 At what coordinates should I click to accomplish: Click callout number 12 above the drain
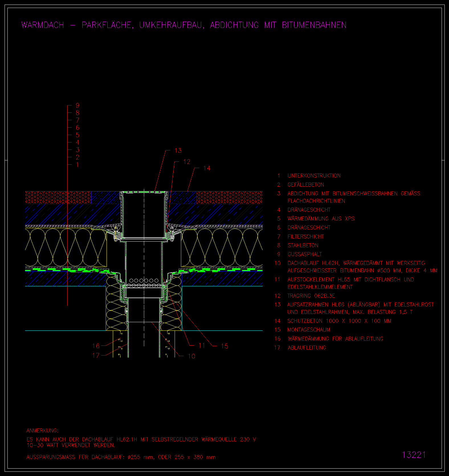(x=187, y=162)
